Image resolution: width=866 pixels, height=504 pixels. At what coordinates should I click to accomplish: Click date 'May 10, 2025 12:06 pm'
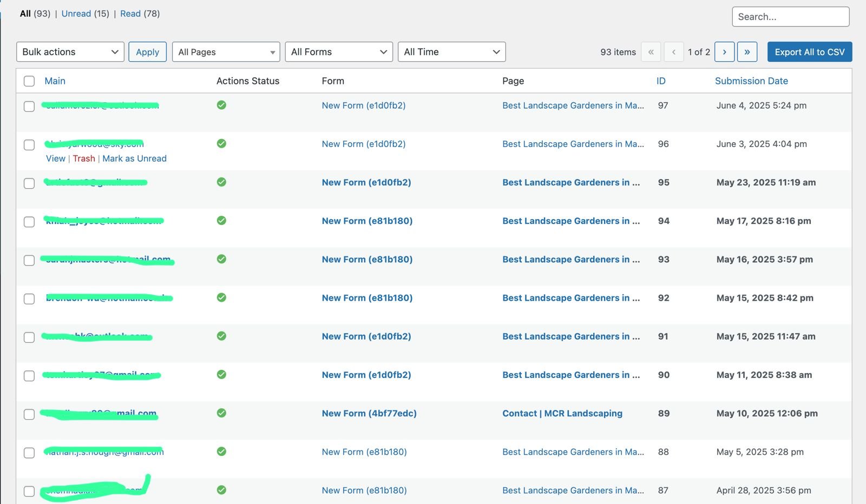point(767,413)
